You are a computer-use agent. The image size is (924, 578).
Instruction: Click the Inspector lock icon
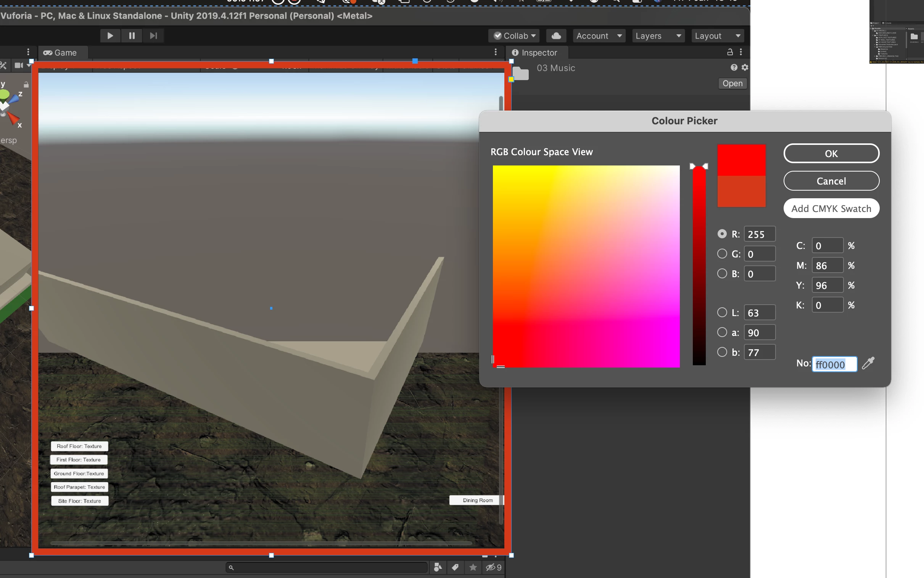[x=730, y=52]
